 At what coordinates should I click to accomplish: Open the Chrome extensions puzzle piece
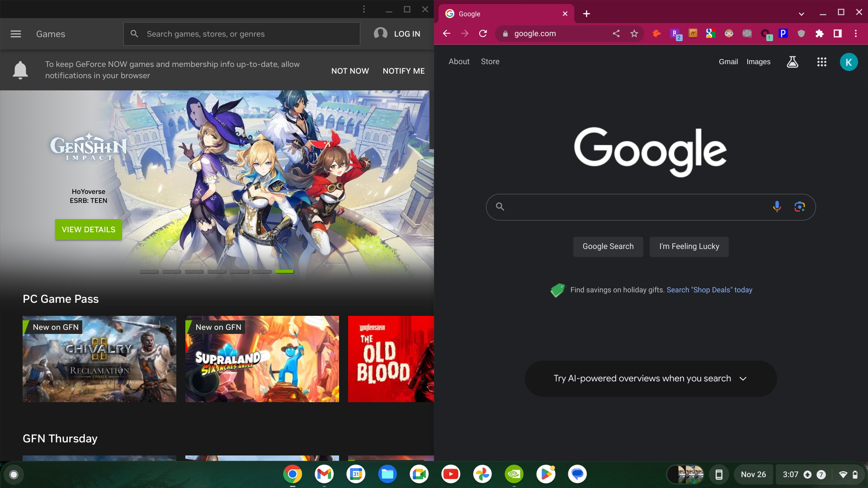820,33
